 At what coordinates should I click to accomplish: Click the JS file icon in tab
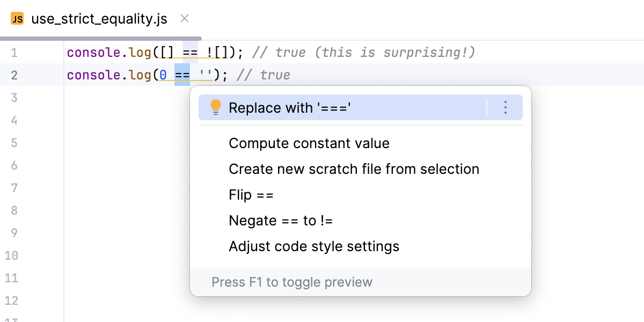point(17,19)
